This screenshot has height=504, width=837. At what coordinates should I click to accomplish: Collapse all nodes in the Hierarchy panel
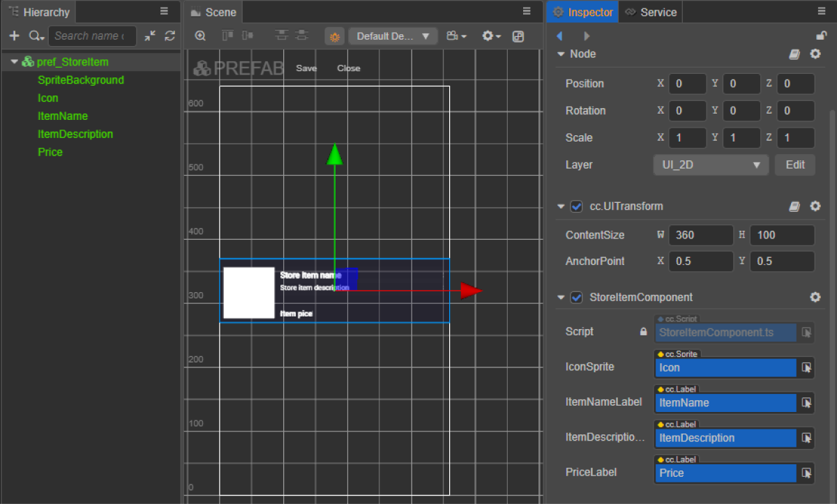151,36
